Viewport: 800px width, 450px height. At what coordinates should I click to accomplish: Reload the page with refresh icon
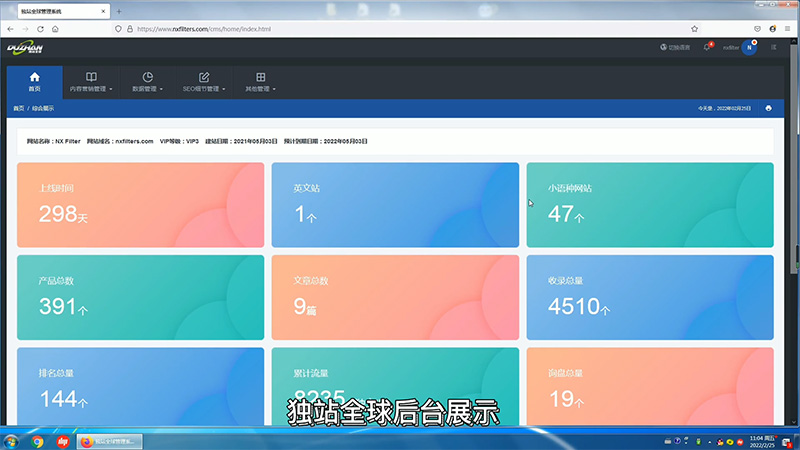click(40, 29)
